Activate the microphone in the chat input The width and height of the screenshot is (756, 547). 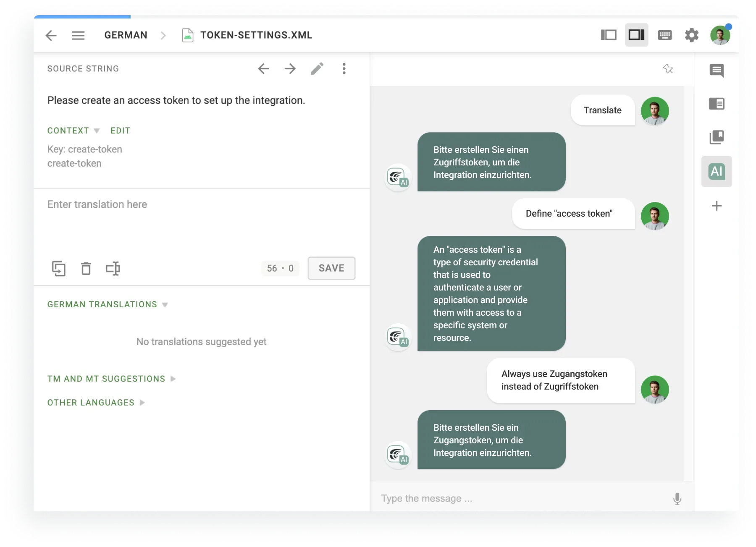[678, 498]
